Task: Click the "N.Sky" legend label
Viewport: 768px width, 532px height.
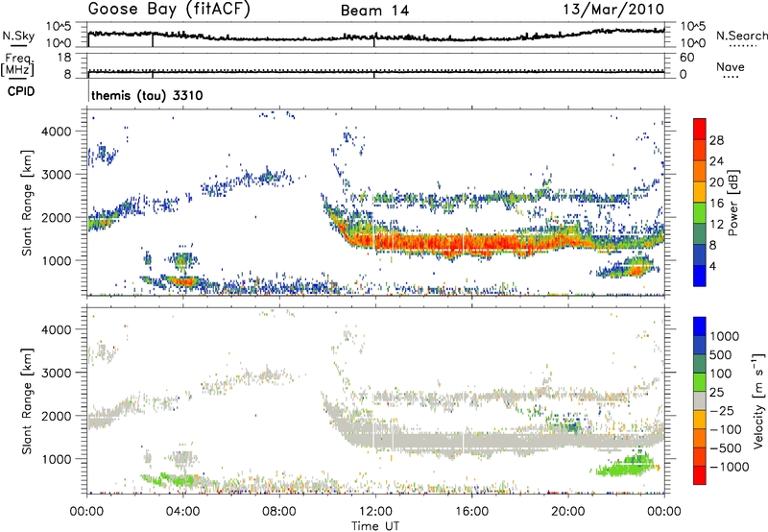Action: [x=18, y=36]
